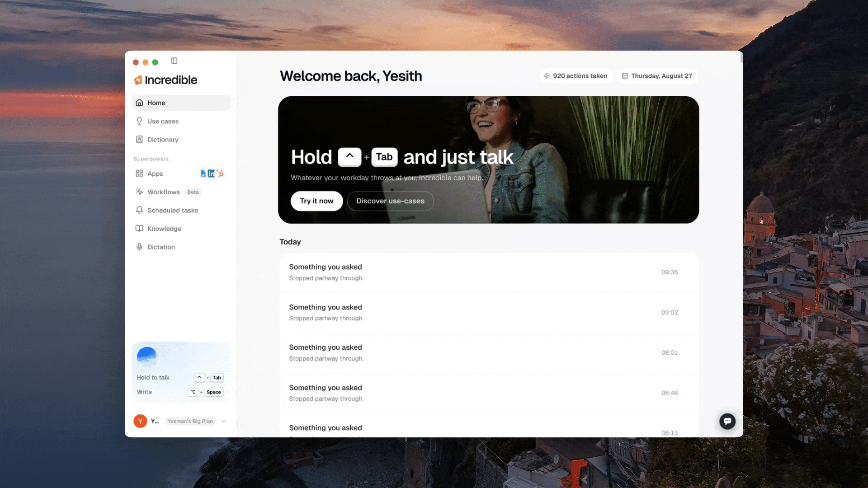Click the Apps menu label
The image size is (868, 488).
[155, 174]
